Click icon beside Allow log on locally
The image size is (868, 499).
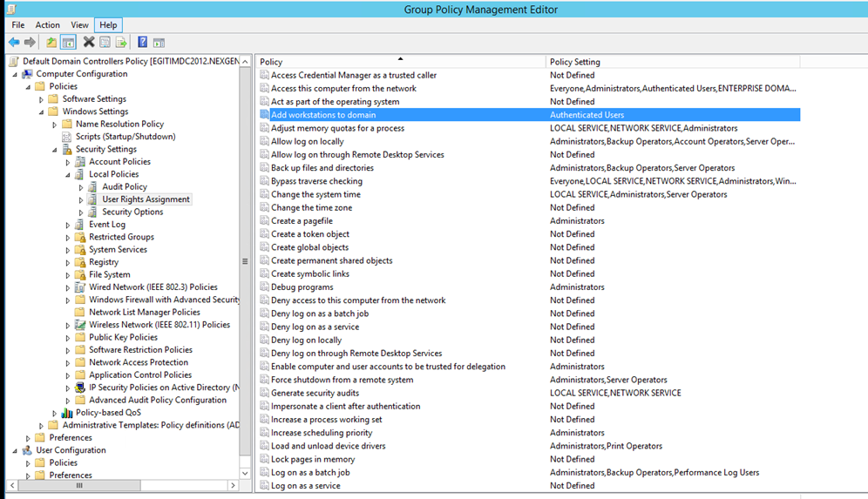pyautogui.click(x=265, y=141)
